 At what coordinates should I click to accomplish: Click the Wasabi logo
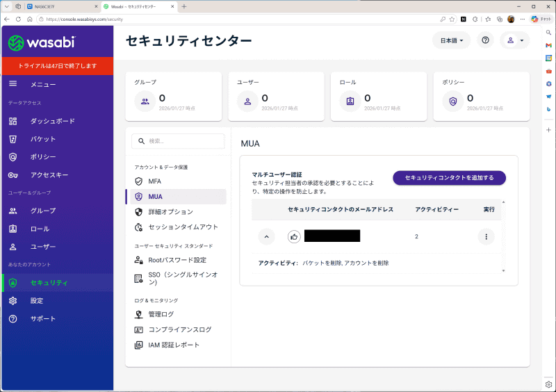42,42
